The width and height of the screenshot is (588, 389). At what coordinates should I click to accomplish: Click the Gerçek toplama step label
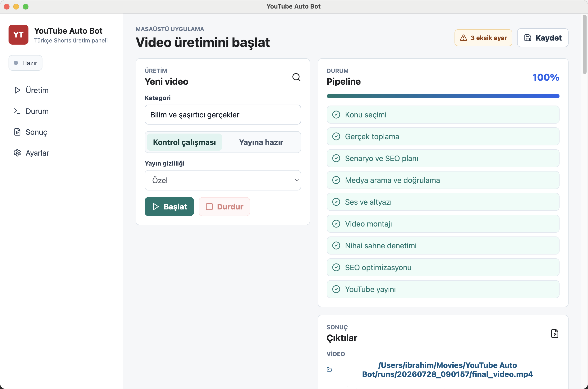(372, 136)
